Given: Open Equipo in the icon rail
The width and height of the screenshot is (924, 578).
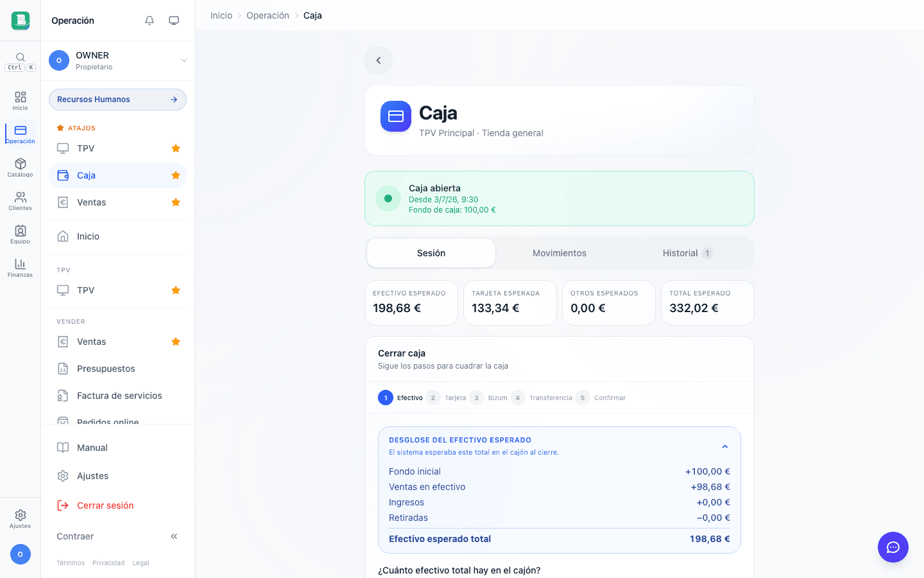Looking at the screenshot, I should click(21, 234).
